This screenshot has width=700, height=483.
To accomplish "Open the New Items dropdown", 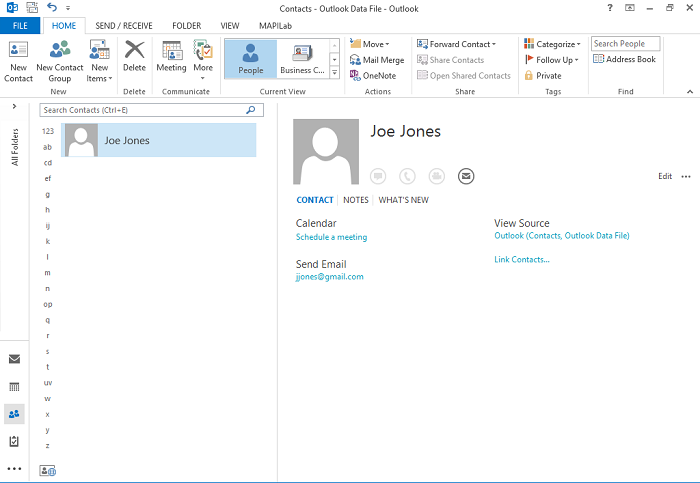I will [x=100, y=62].
